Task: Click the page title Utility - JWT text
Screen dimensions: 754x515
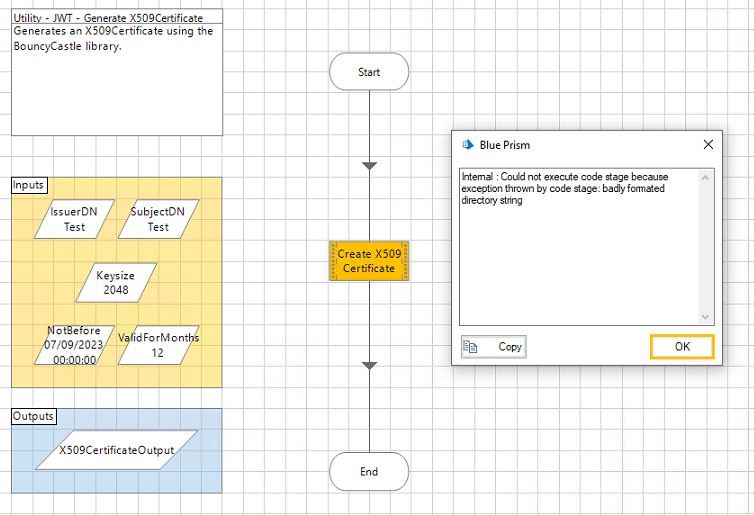Action: pyautogui.click(x=108, y=18)
